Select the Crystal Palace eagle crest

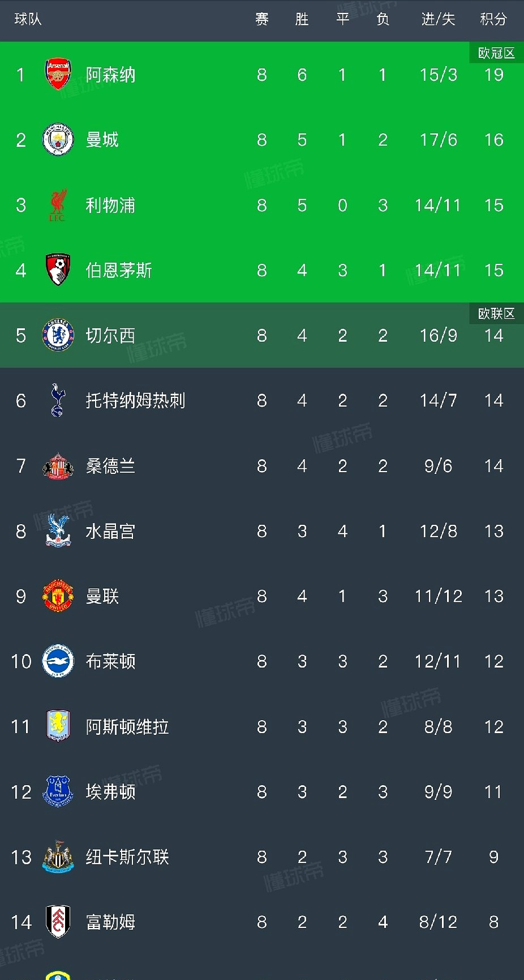coord(58,531)
